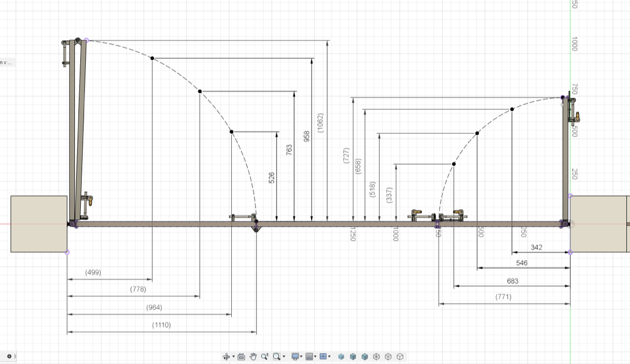Switch to shaded visual style cube
630x364 pixels.
tap(341, 357)
